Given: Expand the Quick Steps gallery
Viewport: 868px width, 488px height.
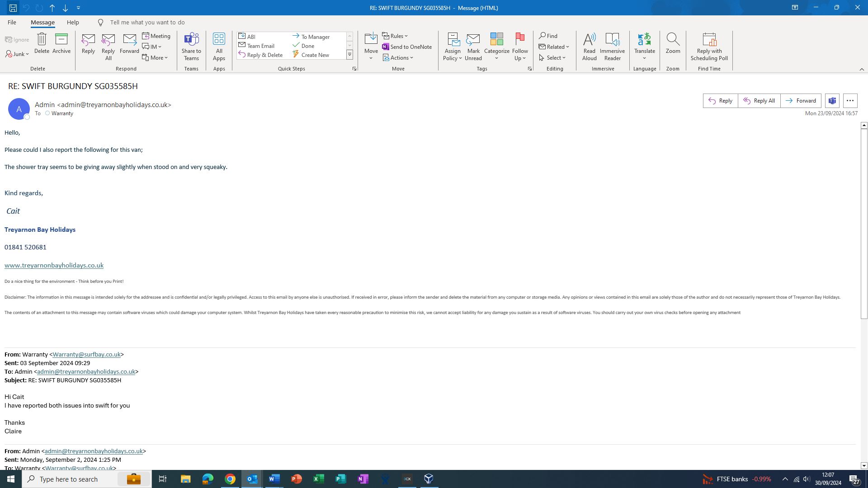Looking at the screenshot, I should pos(349,55).
